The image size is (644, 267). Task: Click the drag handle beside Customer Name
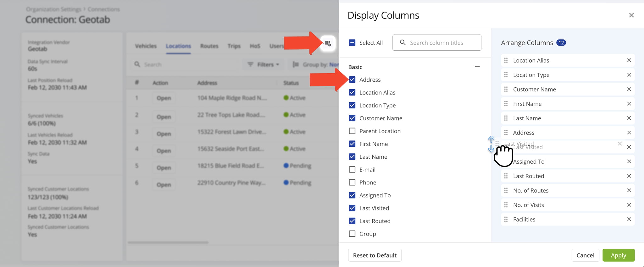pyautogui.click(x=506, y=89)
